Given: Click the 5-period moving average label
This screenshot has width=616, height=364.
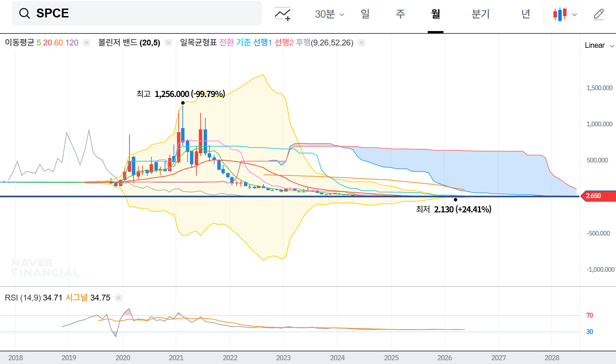Looking at the screenshot, I should [39, 43].
